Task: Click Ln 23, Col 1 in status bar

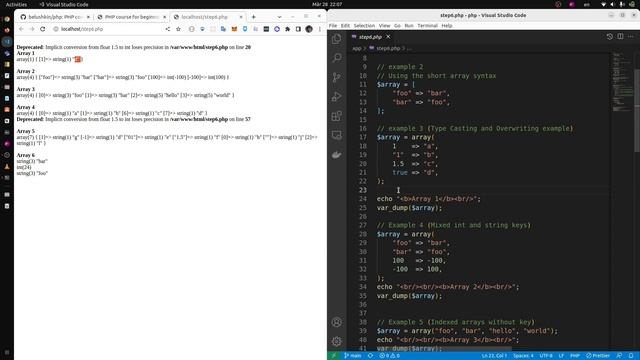Action: [494, 356]
